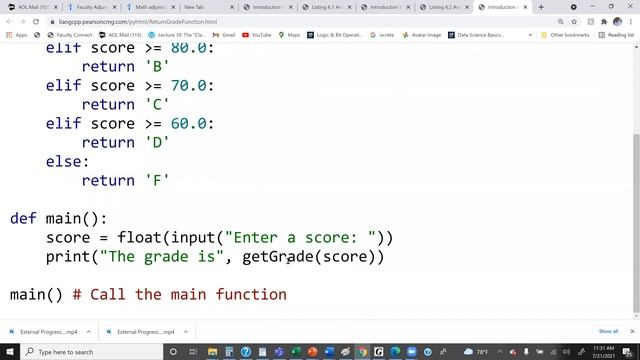Switch to Chrome on the taskbar
The image size is (640, 360).
coord(362,352)
